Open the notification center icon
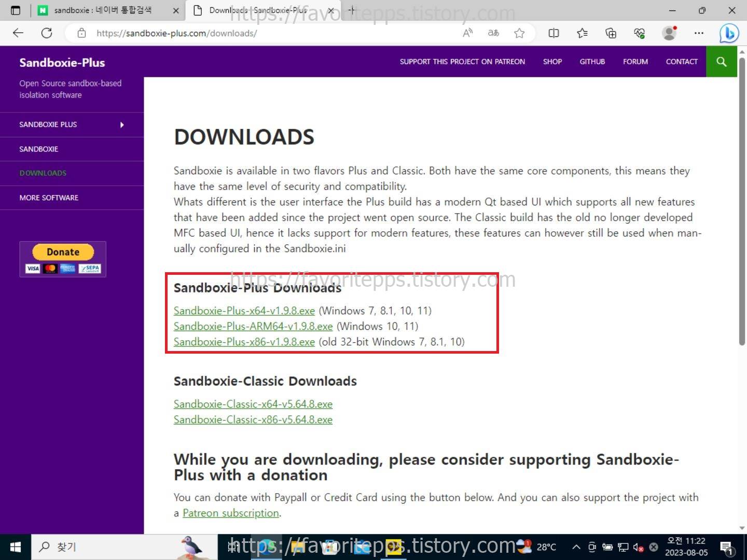Screen dimensions: 747x560 (x=726, y=547)
